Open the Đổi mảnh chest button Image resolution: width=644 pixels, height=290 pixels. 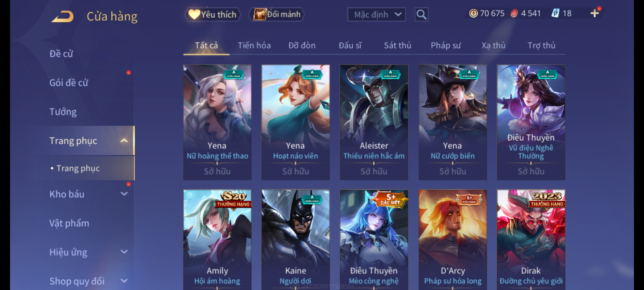tap(277, 15)
